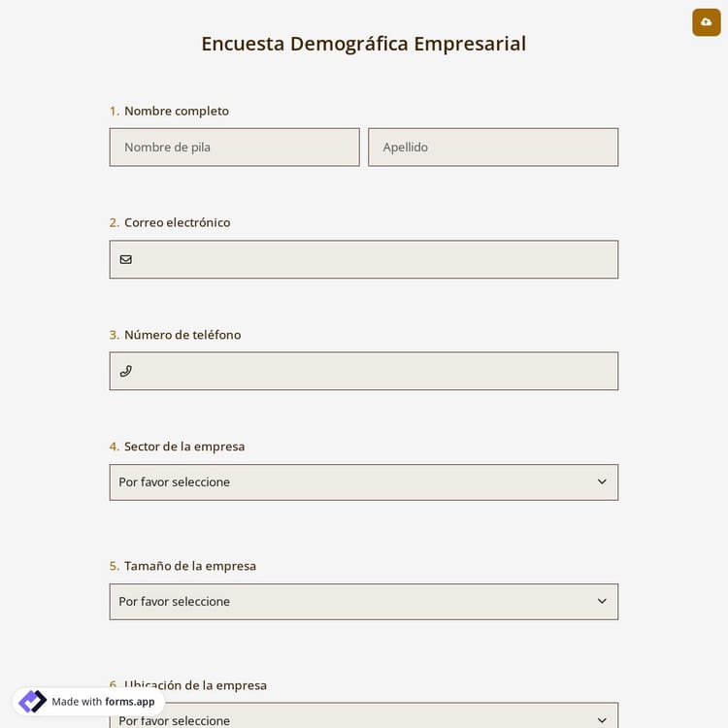Click the phone handset icon in the telephone field

tap(126, 371)
